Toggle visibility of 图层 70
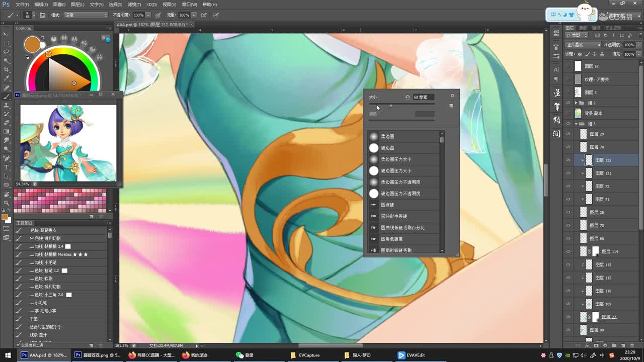Viewport: 644px width, 362px height. pos(568,147)
